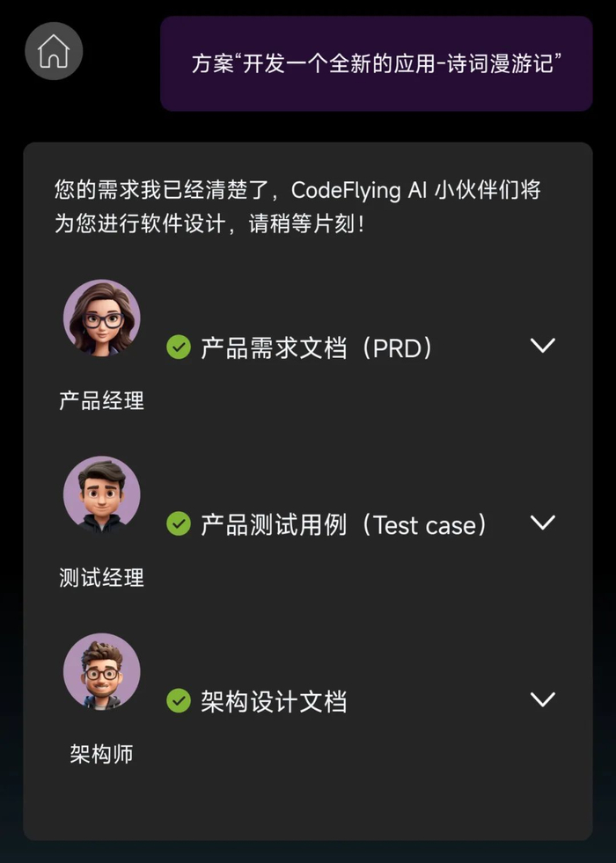The height and width of the screenshot is (863, 616).
Task: Expand the 架构设计文档 chevron
Action: click(542, 699)
